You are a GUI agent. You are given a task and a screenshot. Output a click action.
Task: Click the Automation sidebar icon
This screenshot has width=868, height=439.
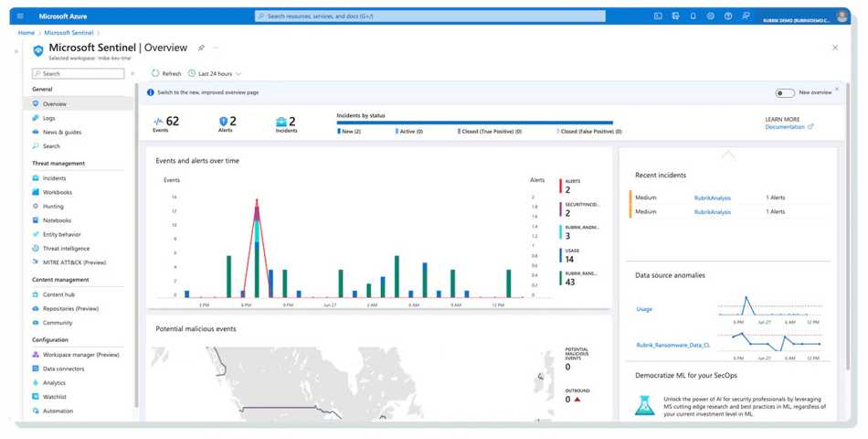(36, 411)
